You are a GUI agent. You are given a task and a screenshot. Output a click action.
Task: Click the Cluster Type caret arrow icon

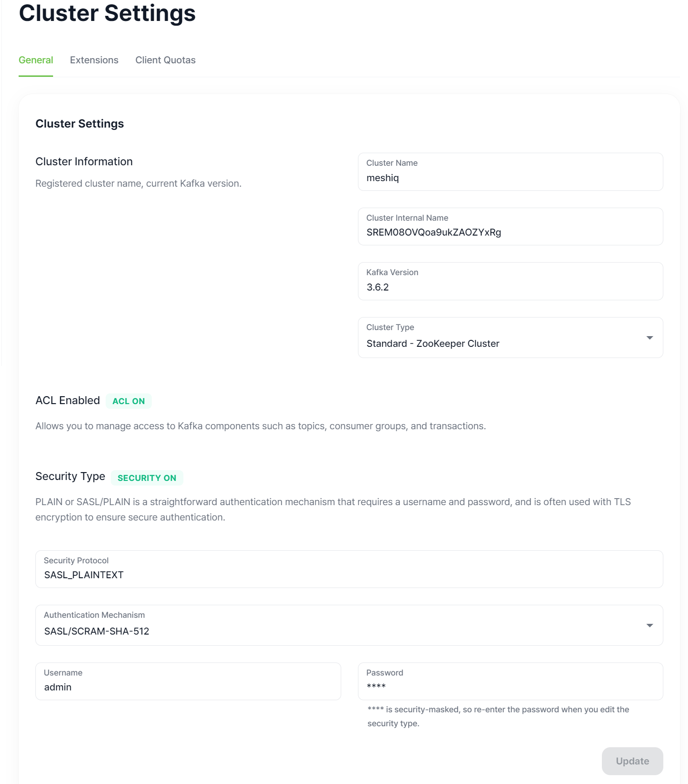pos(649,338)
